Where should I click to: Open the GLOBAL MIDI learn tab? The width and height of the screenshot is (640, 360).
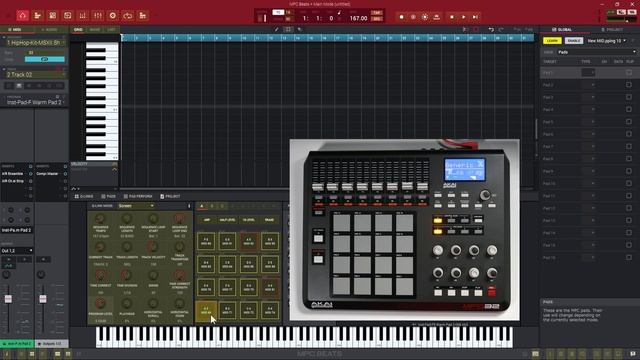click(562, 29)
